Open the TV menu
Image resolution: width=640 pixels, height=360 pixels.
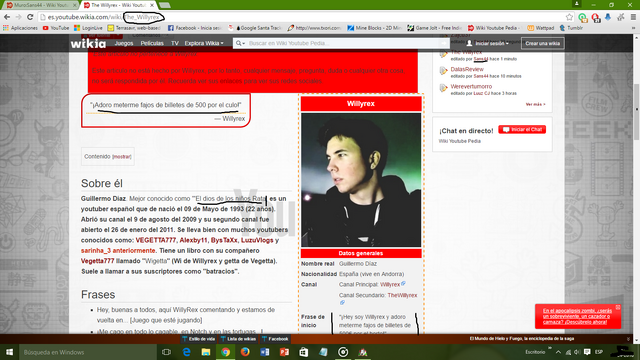[175, 43]
